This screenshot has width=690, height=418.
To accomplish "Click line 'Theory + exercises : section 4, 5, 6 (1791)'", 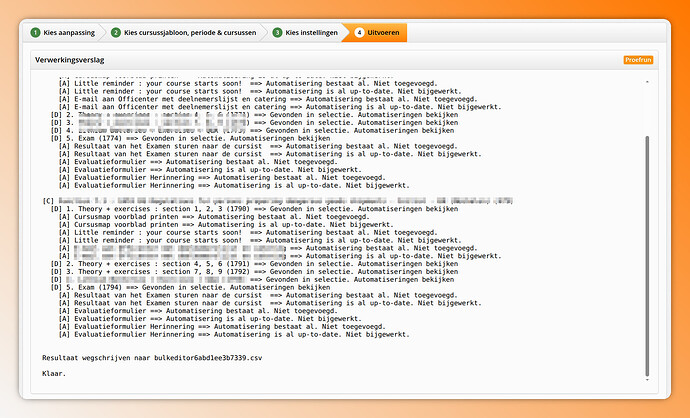I will (x=254, y=264).
